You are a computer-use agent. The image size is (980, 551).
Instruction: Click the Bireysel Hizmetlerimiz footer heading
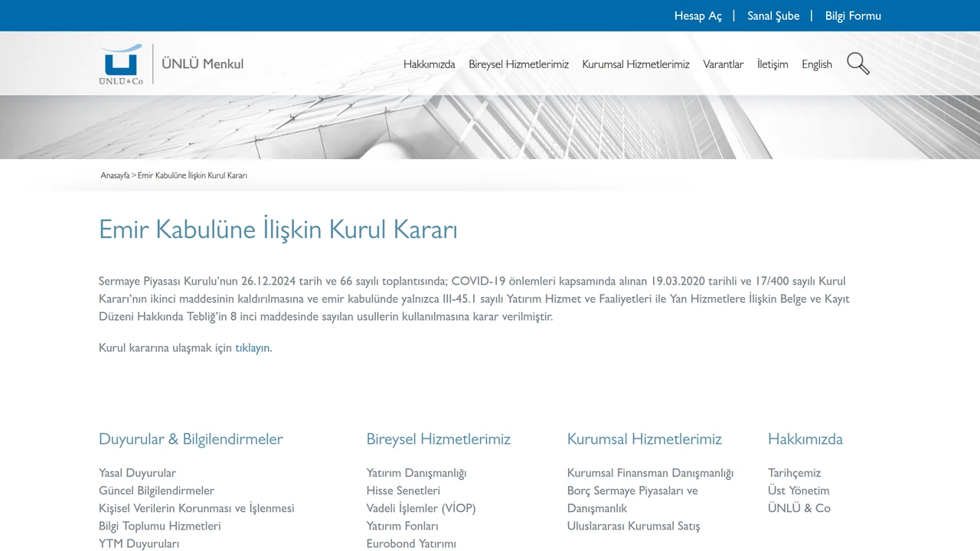[x=438, y=439]
